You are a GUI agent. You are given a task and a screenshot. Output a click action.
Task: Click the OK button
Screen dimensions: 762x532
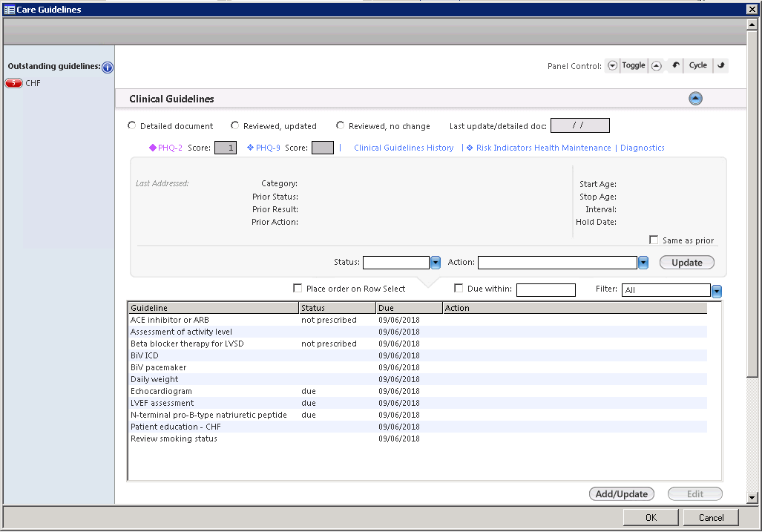pyautogui.click(x=651, y=517)
